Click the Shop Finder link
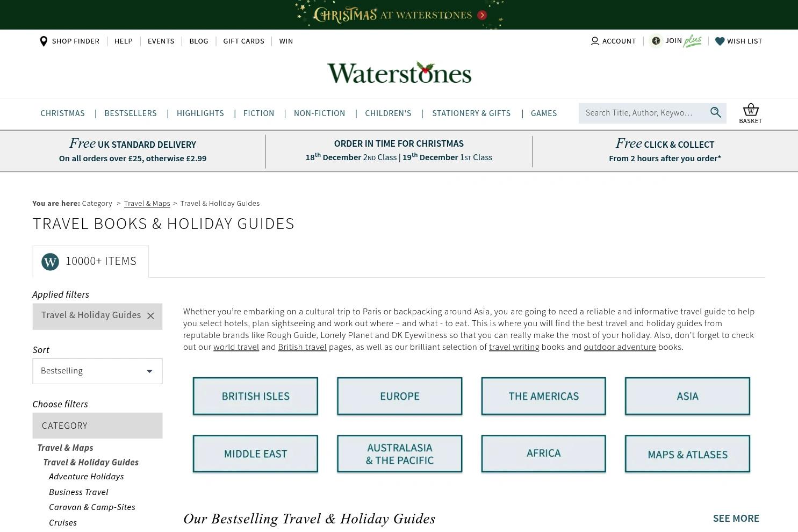798x532 pixels. point(75,41)
